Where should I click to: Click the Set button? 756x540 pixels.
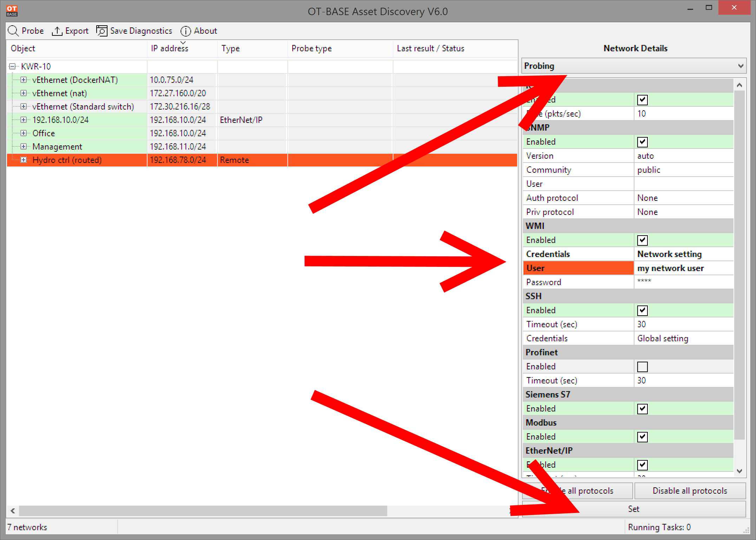click(x=634, y=509)
